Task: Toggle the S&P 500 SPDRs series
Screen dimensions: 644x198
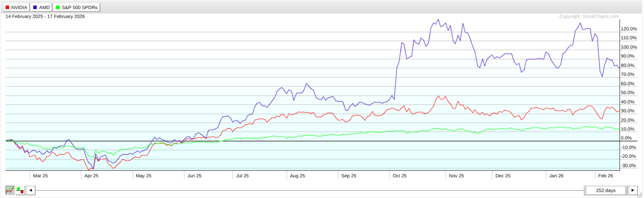Action: pos(76,7)
